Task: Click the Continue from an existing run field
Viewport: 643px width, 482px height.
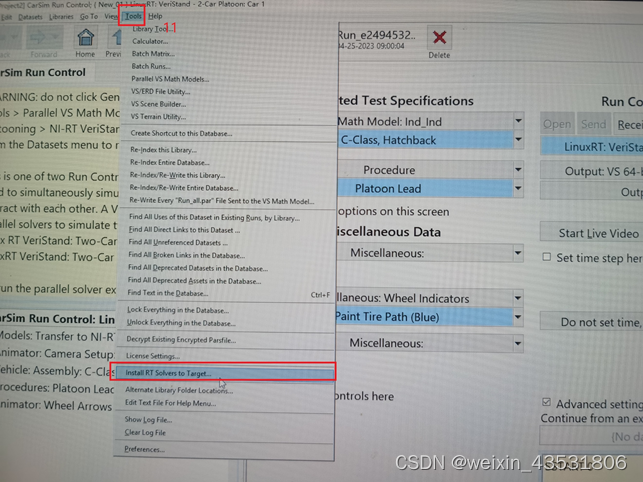Action: [x=591, y=436]
